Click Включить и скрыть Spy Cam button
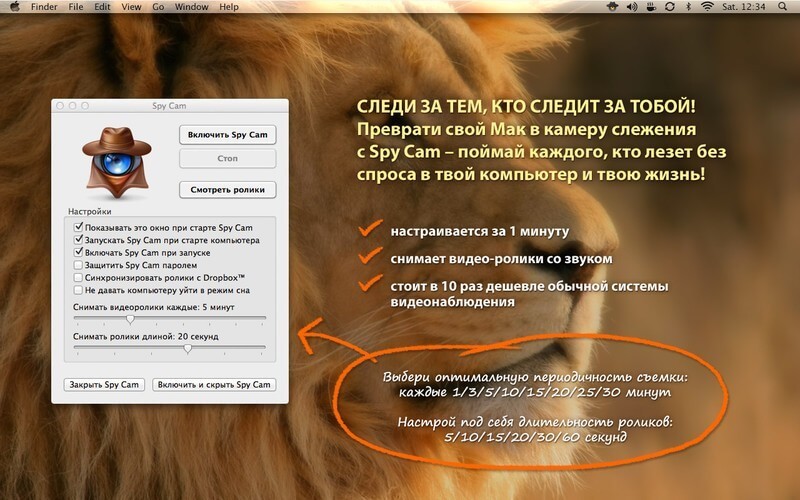This screenshot has width=800, height=500. pos(214,385)
